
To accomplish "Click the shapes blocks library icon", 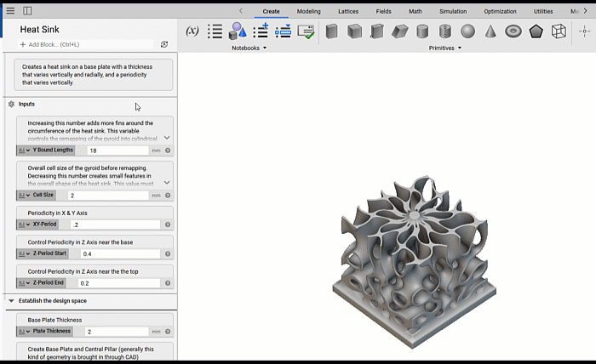I will click(x=238, y=31).
